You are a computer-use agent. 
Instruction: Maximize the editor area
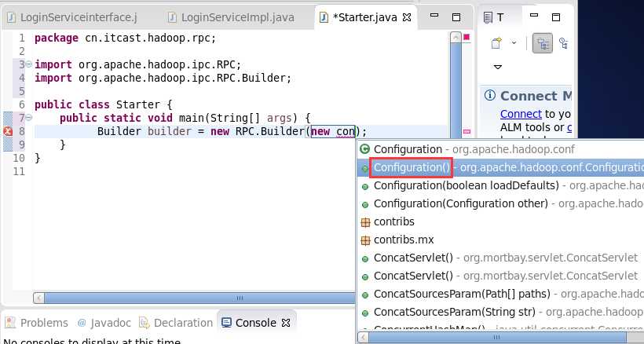[456, 17]
